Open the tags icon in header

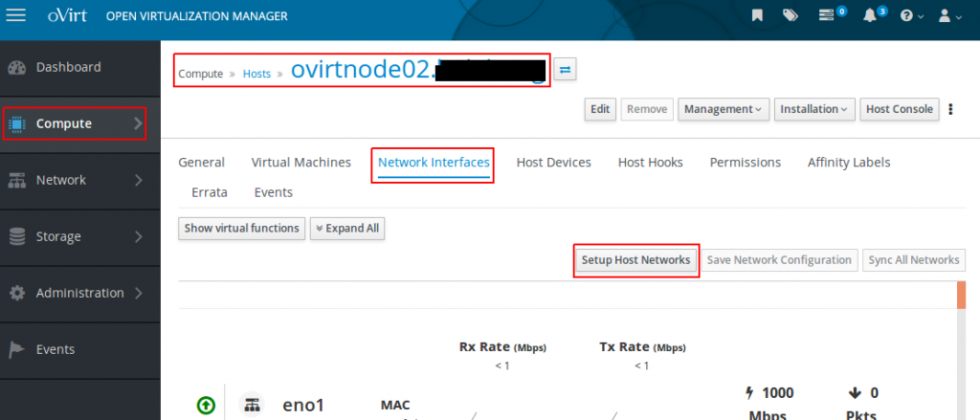pos(791,16)
